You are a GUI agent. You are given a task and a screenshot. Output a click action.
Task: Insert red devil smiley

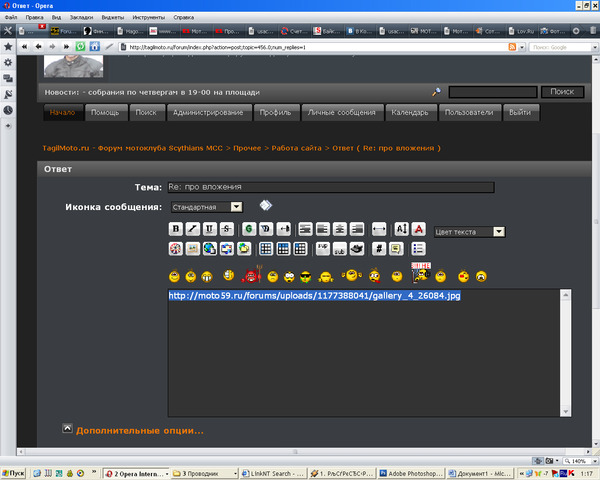click(x=251, y=274)
